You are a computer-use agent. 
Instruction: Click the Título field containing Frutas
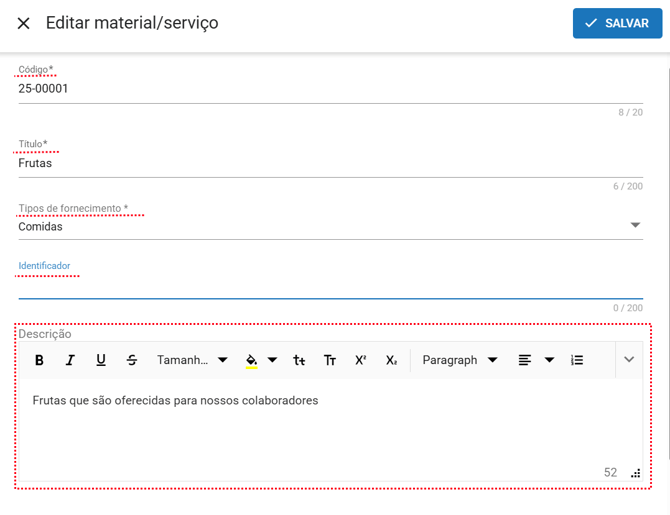330,163
